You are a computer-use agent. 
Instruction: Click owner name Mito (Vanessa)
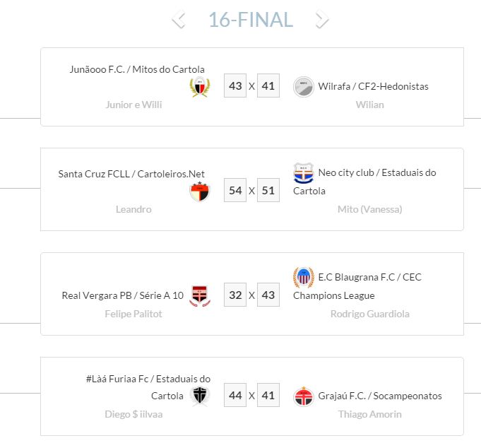point(369,209)
